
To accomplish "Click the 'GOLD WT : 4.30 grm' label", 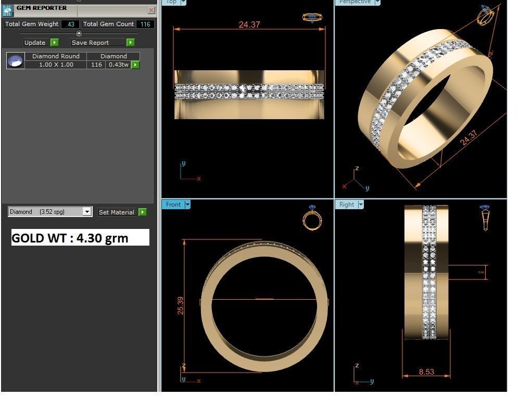I will click(x=80, y=237).
